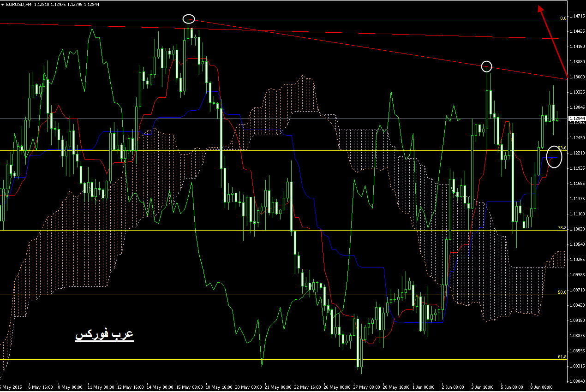Click time axis label 1 Jun 00:00
Image resolution: width=586 pixels, height=392 pixels.
coord(425,387)
